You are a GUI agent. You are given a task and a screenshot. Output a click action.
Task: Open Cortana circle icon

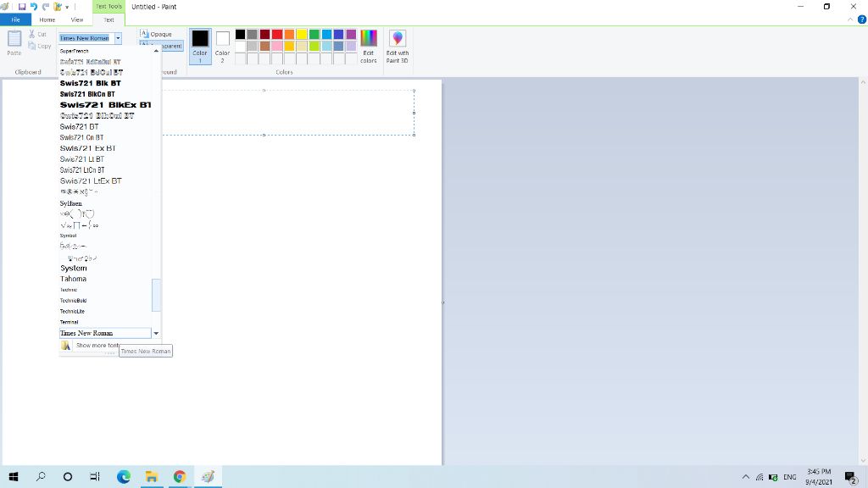68,476
